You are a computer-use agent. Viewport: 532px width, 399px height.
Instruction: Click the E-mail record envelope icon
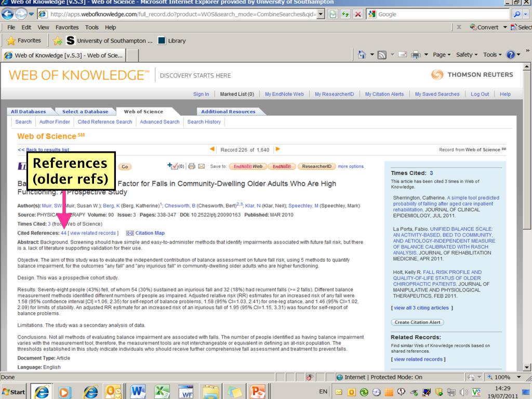click(x=202, y=166)
